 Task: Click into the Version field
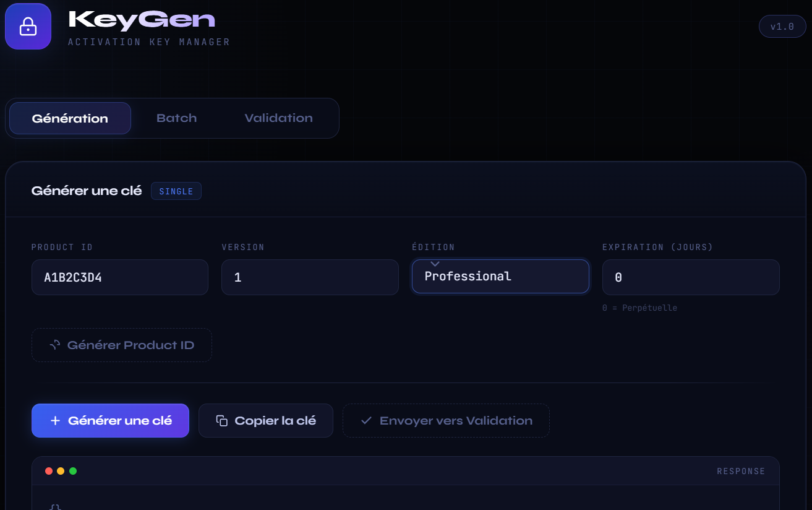pos(309,277)
